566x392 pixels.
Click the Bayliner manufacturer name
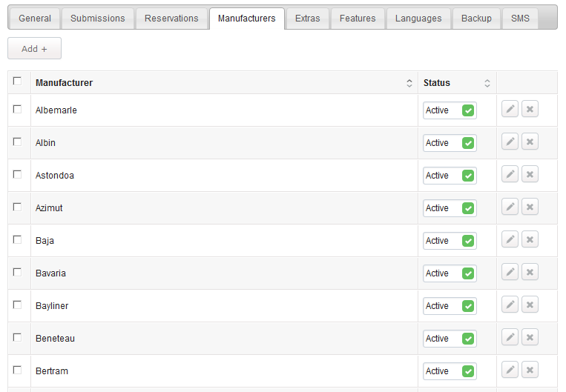(52, 306)
